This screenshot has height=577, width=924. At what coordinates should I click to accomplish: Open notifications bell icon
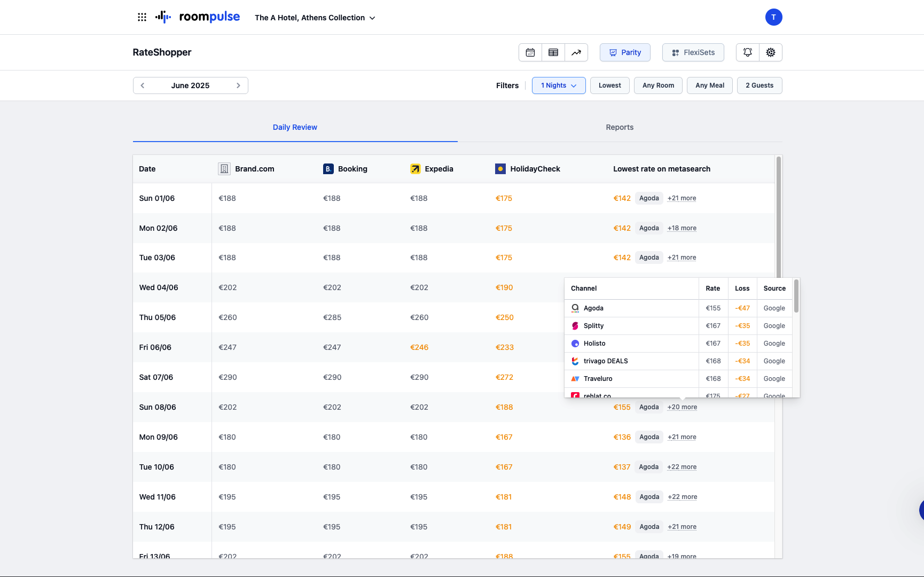tap(748, 52)
